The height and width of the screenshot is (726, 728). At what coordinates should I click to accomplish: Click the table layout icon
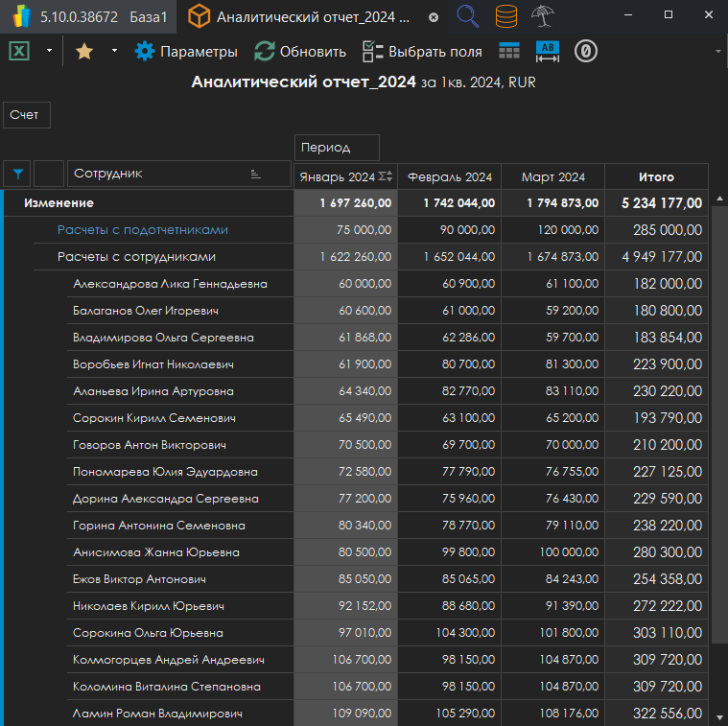(509, 52)
